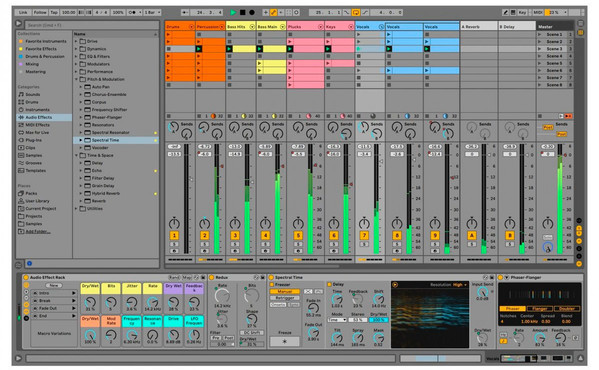Screen dimensions: 599x370
Task: Toggle the Spectral Time device activator
Action: point(271,278)
